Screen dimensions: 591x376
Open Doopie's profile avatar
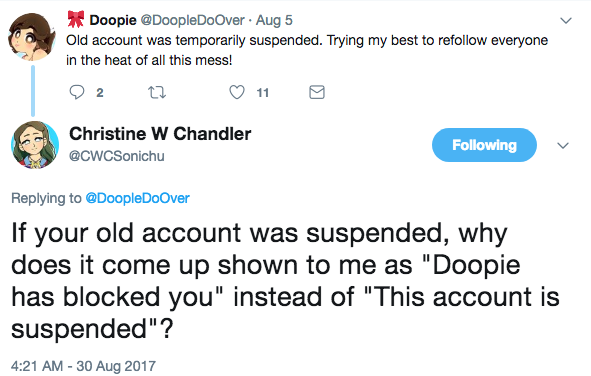32,37
